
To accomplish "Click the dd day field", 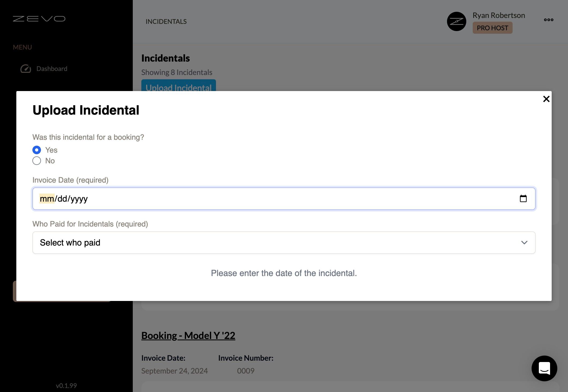I will 62,199.
